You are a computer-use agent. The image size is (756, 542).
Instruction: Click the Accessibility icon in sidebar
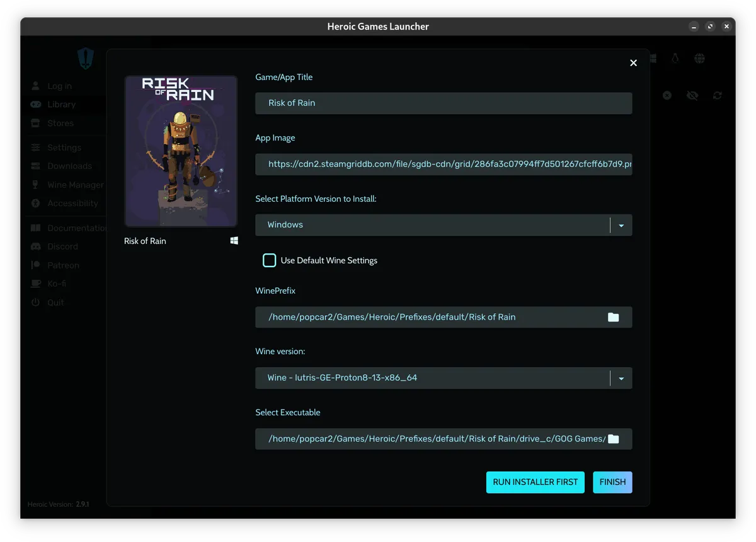click(35, 203)
